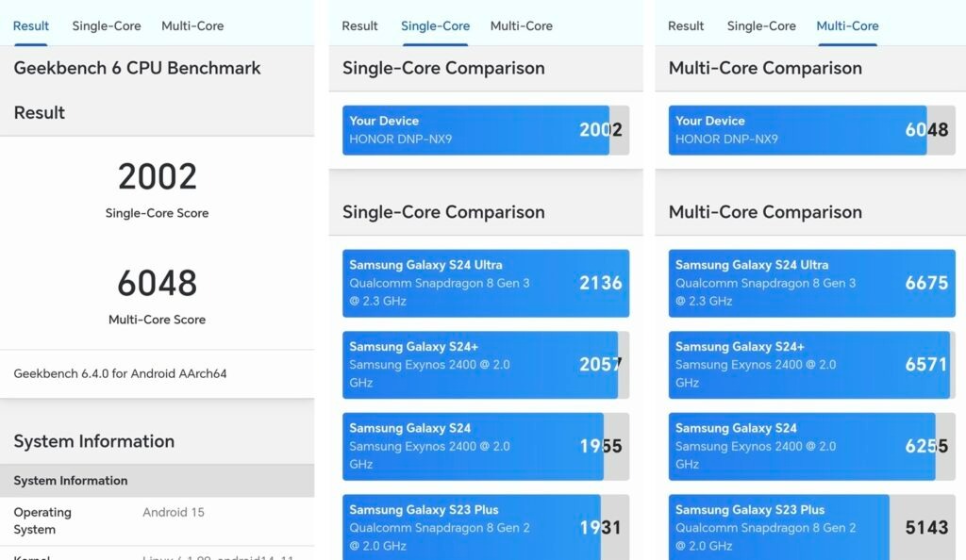Open Galaxy S24 Ultra multi-core entry 6675
Image resolution: width=966 pixels, height=560 pixels.
812,283
